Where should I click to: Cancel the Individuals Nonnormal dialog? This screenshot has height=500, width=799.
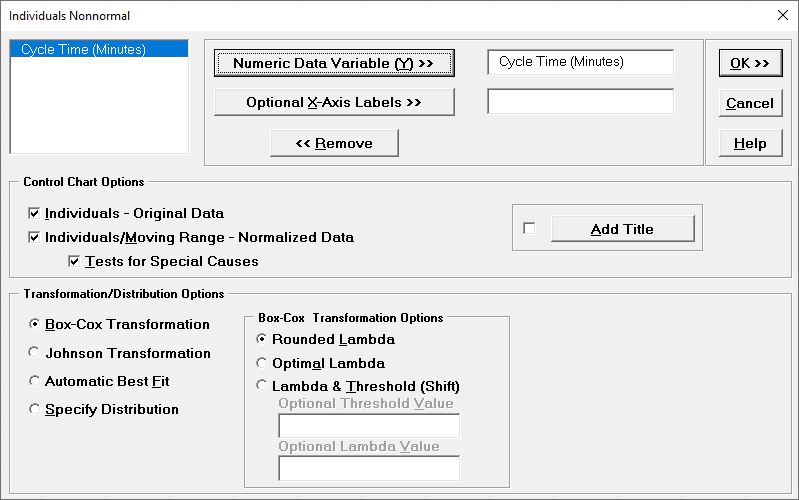coord(750,103)
